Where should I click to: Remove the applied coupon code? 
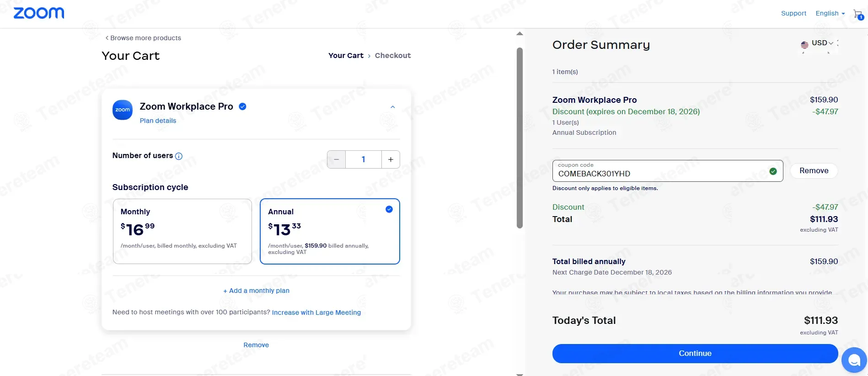click(814, 170)
